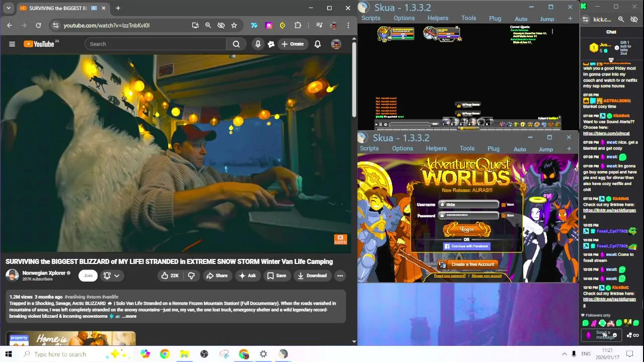Click the Windows Start button

point(9,354)
